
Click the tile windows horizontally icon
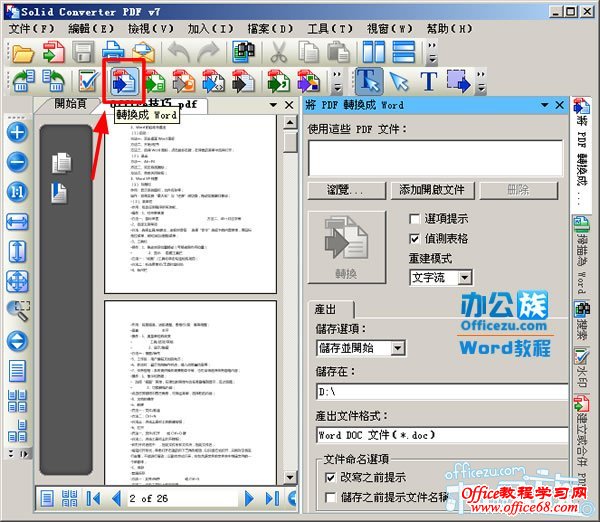pyautogui.click(x=404, y=52)
